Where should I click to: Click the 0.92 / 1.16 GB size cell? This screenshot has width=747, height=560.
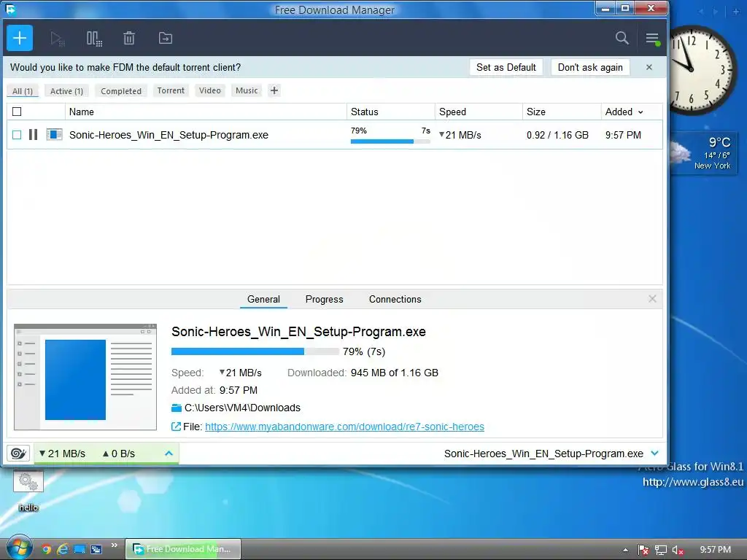557,135
